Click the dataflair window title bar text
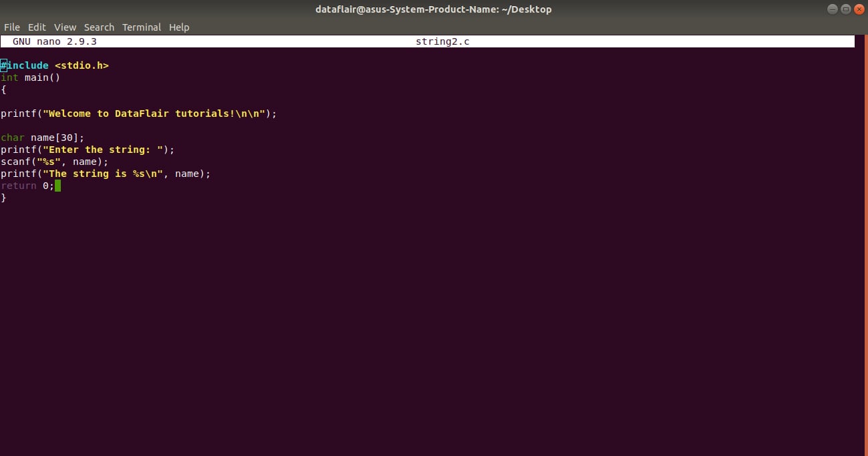Viewport: 868px width, 456px height. point(434,9)
